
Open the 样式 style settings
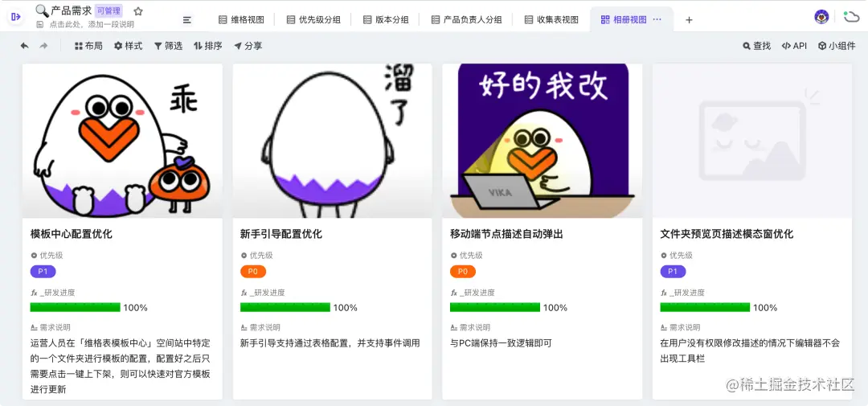[129, 46]
